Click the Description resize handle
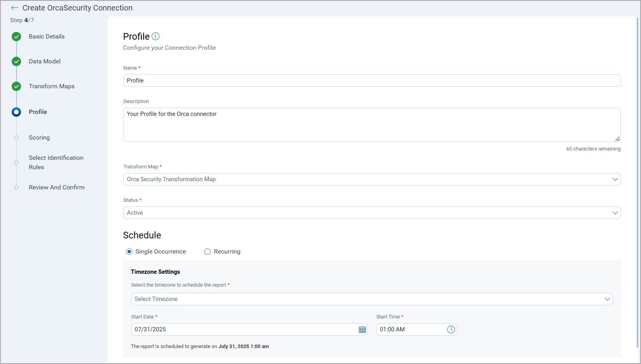 tap(618, 139)
